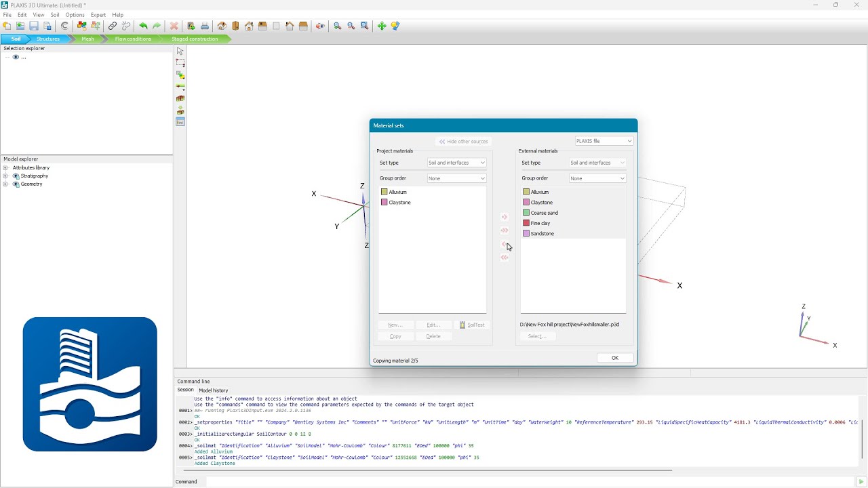Click the Undo green arrow icon
The width and height of the screenshot is (868, 488).
coord(143,26)
